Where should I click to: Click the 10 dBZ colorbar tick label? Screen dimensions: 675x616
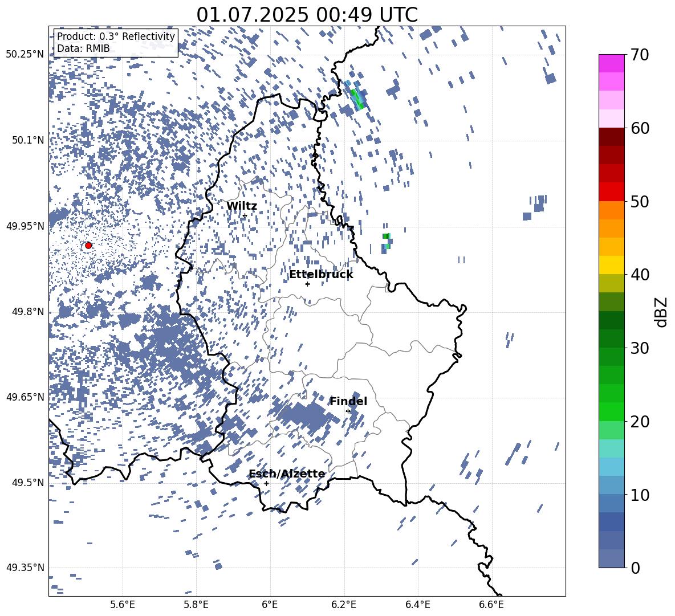[x=640, y=495]
